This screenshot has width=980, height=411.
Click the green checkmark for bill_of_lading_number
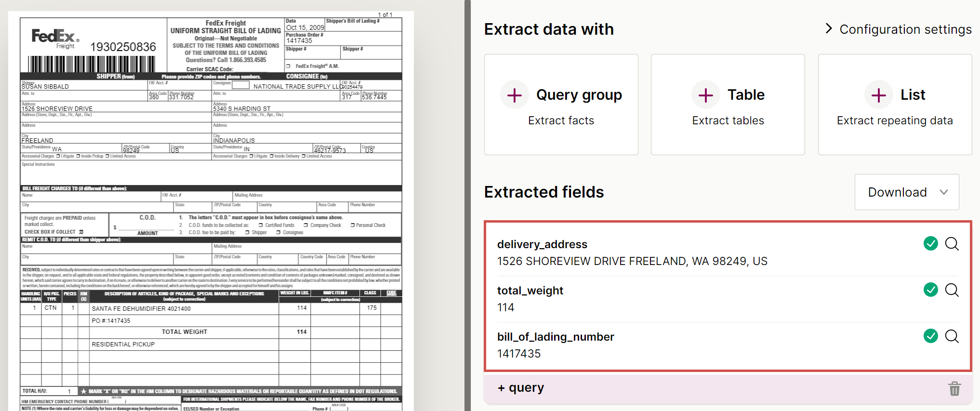coord(931,336)
